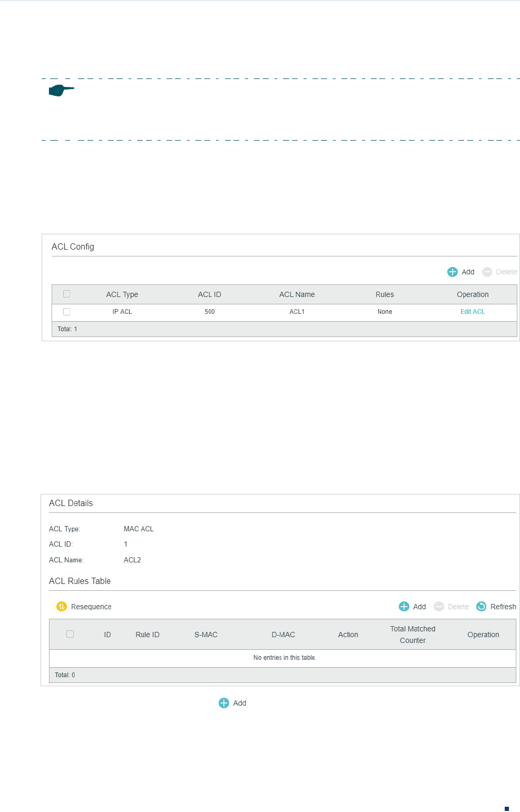Image resolution: width=520 pixels, height=812 pixels.
Task: Click the pointing hand note icon
Action: pyautogui.click(x=61, y=90)
